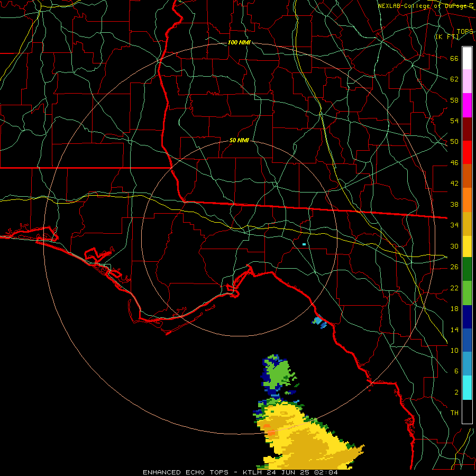Click the "26" scale label
The width and height of the screenshot is (476, 476).
click(454, 267)
